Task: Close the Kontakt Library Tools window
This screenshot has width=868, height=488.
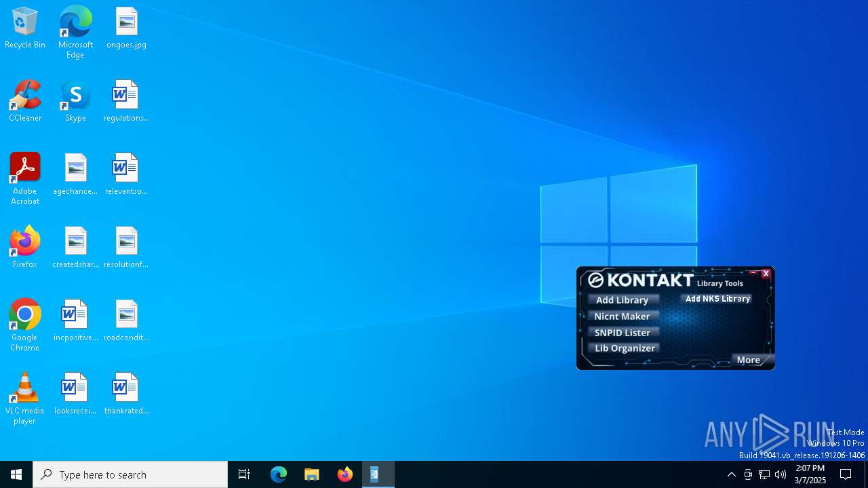Action: [x=766, y=274]
